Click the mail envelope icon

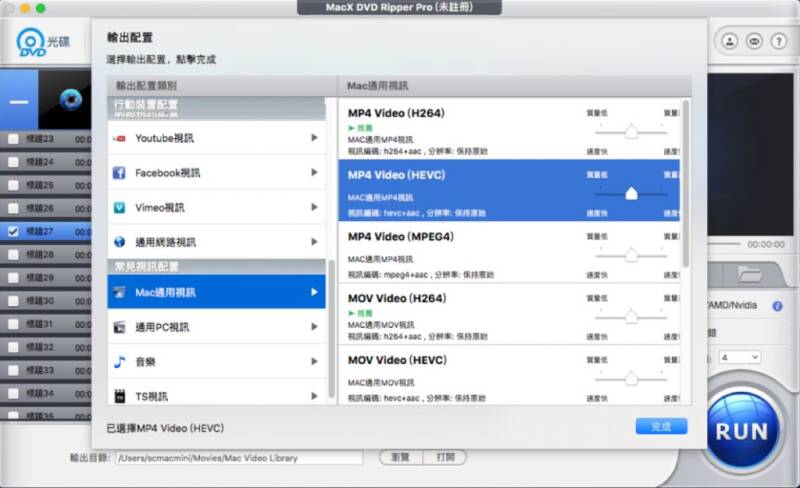click(754, 41)
